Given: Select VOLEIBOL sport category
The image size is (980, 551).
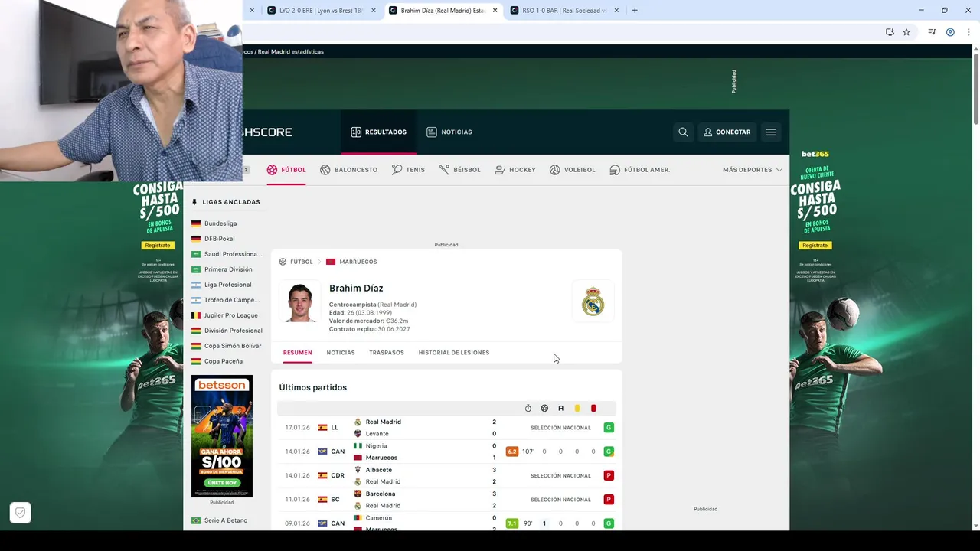Looking at the screenshot, I should pos(572,170).
